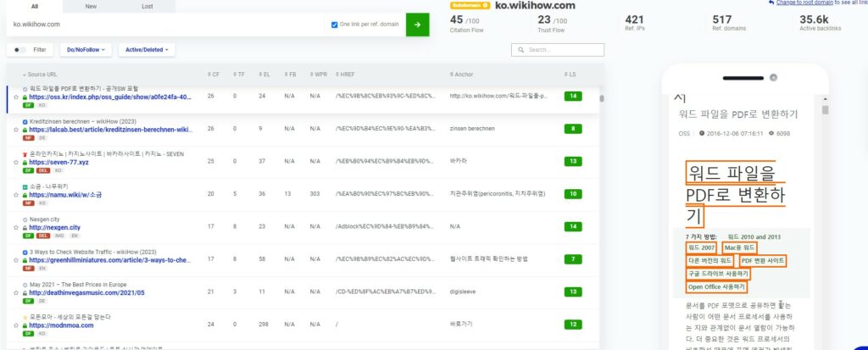The height and width of the screenshot is (350, 868).
Task: Star the oss.kr source URL row
Action: point(16,97)
